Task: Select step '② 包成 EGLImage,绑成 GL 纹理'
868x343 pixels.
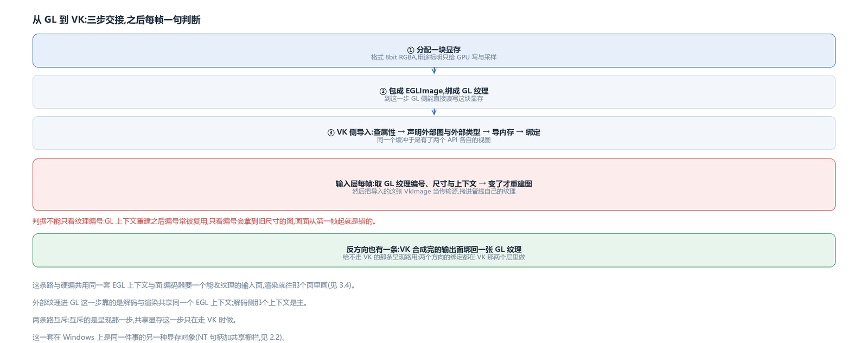Action: tap(434, 91)
